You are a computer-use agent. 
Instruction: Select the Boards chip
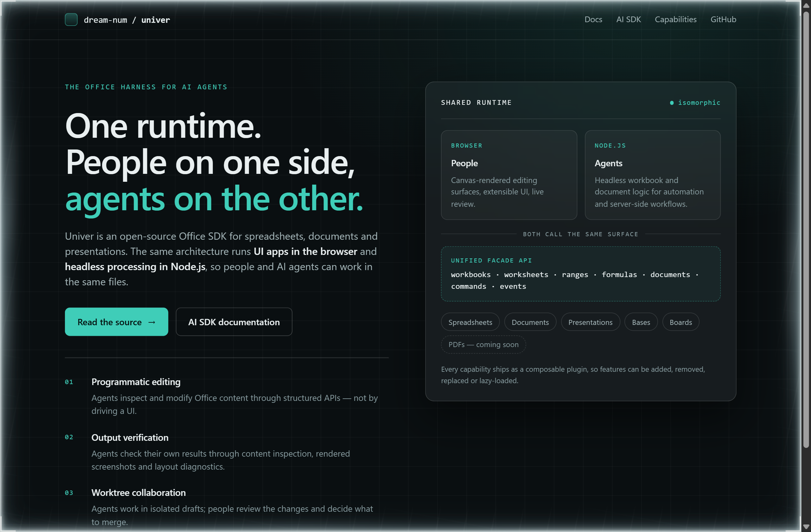coord(680,322)
